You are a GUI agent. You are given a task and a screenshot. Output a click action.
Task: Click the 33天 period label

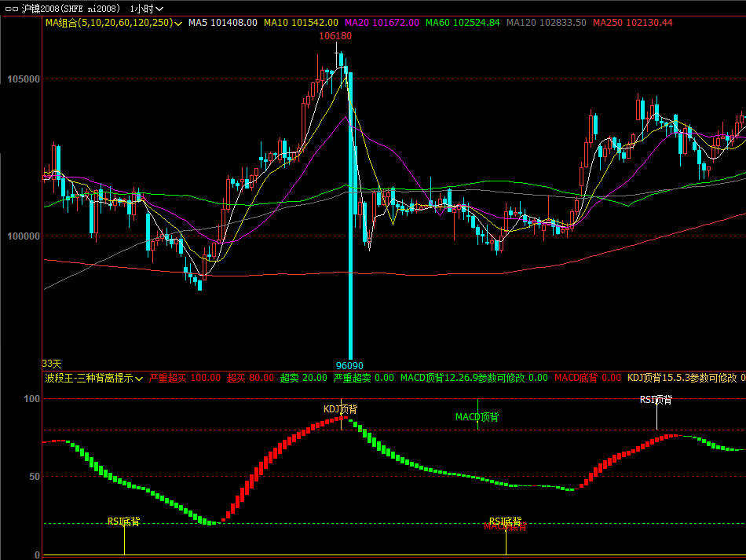(x=52, y=364)
